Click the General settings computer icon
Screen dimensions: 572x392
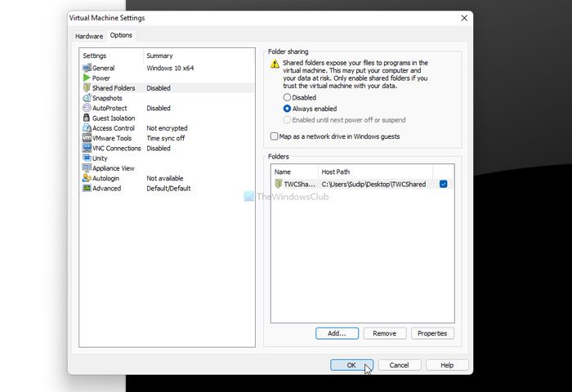(x=87, y=68)
